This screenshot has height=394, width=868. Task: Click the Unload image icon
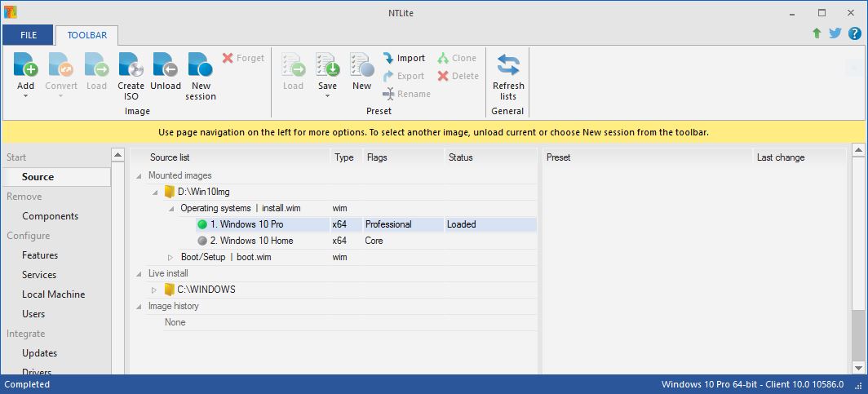click(166, 64)
